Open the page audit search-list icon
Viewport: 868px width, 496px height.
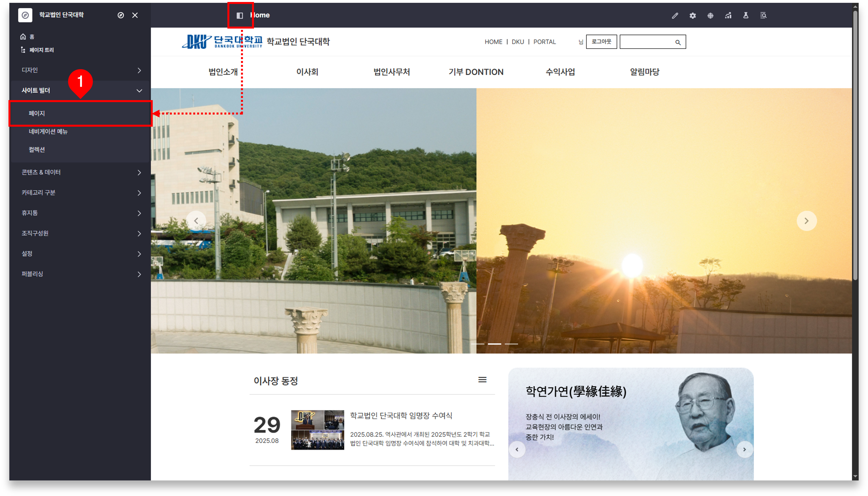(763, 15)
